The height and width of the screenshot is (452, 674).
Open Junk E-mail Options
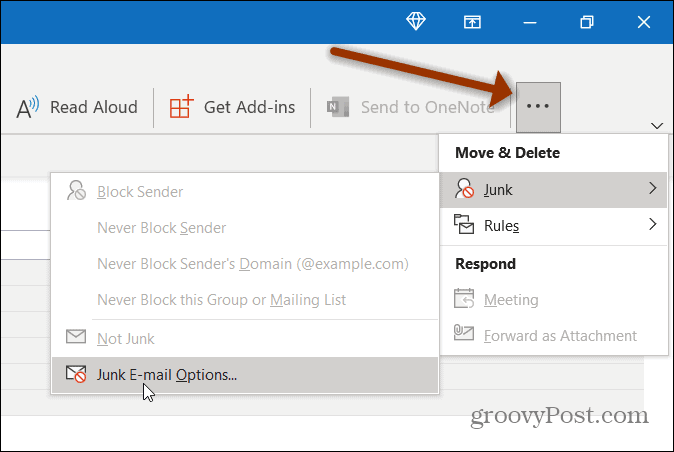(245, 375)
